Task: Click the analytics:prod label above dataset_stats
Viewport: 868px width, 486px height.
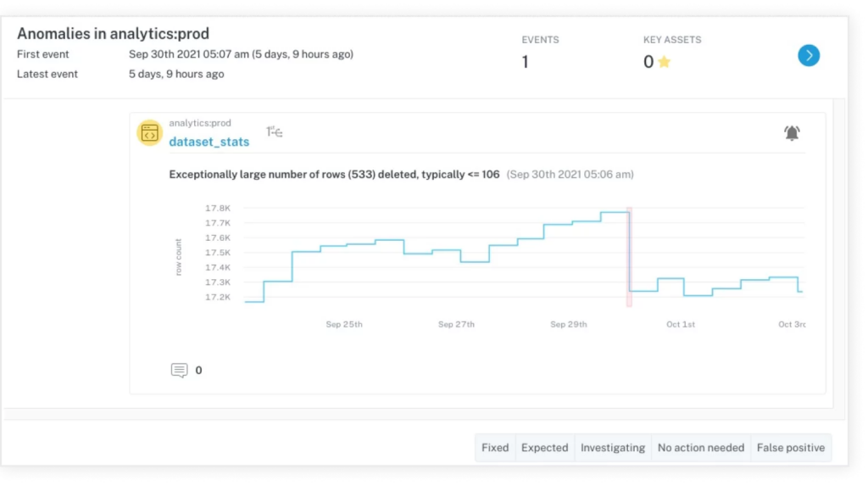Action: click(200, 123)
